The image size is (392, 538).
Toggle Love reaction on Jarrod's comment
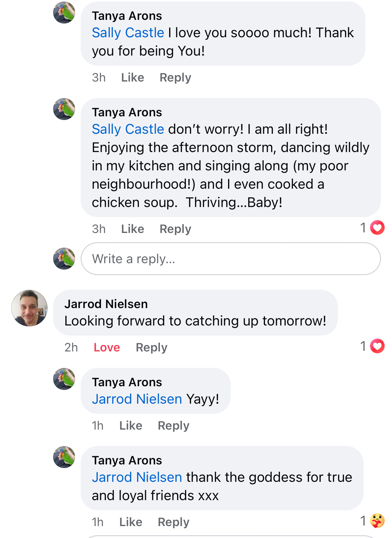[x=107, y=347]
